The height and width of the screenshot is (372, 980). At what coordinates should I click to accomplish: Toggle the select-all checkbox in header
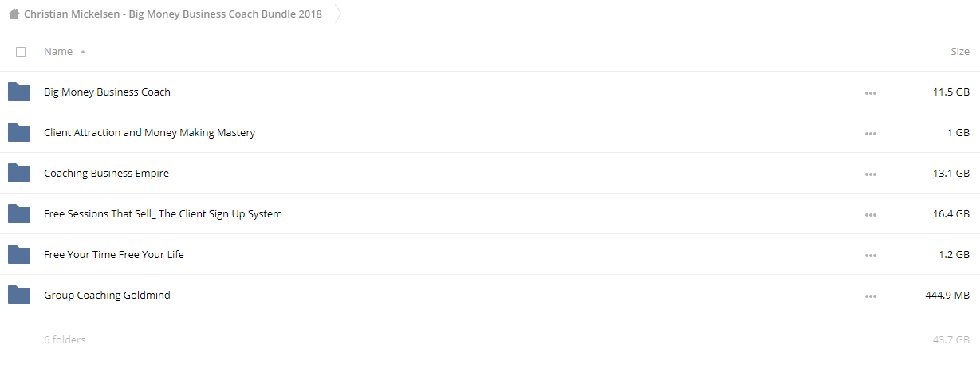pos(21,52)
